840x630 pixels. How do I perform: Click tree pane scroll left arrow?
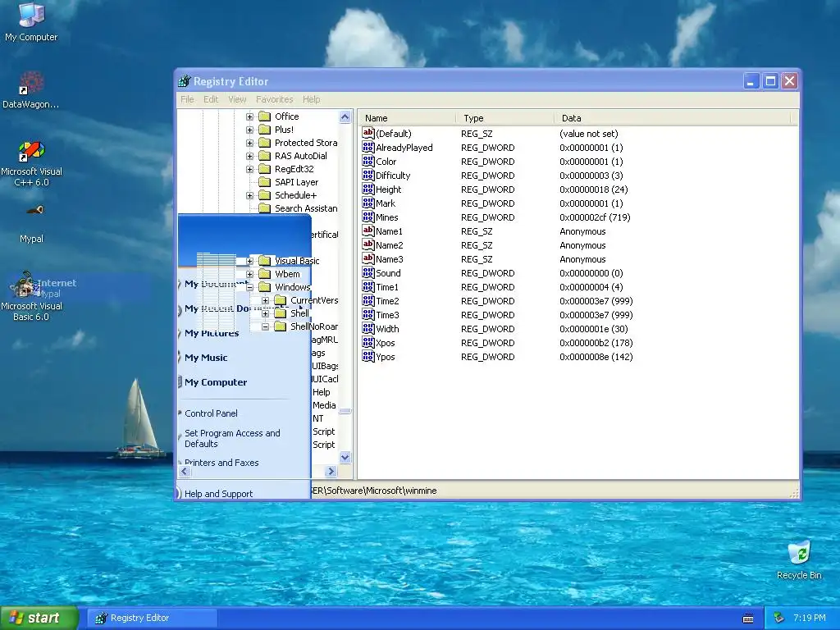pos(185,472)
